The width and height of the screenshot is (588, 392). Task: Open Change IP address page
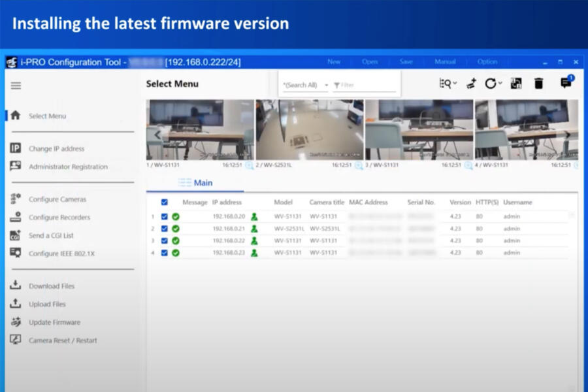tap(56, 148)
